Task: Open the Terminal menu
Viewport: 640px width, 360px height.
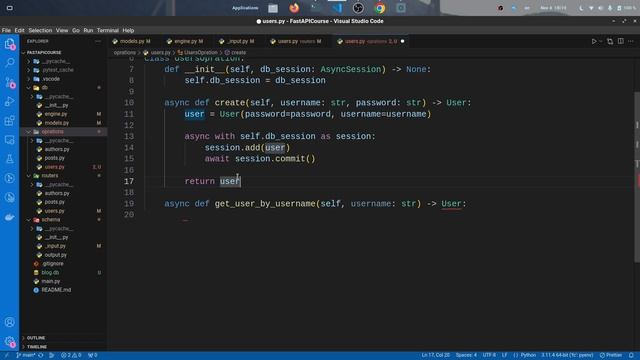Action: click(107, 30)
